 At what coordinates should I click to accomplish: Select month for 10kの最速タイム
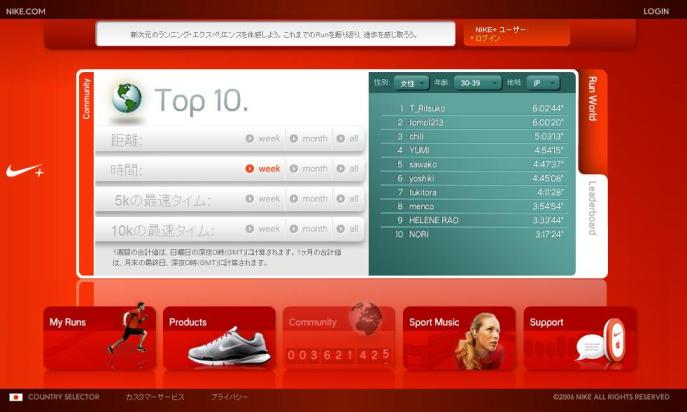coord(309,229)
